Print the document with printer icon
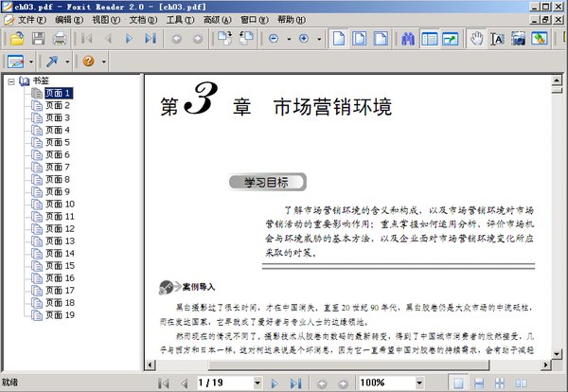This screenshot has width=568, height=392. pos(60,39)
